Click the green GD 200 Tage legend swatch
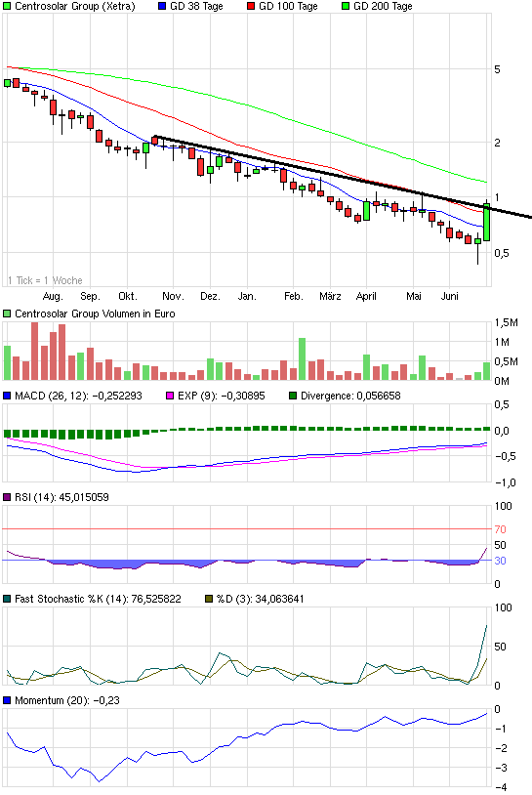Viewport: 532px width, 795px height. click(346, 7)
